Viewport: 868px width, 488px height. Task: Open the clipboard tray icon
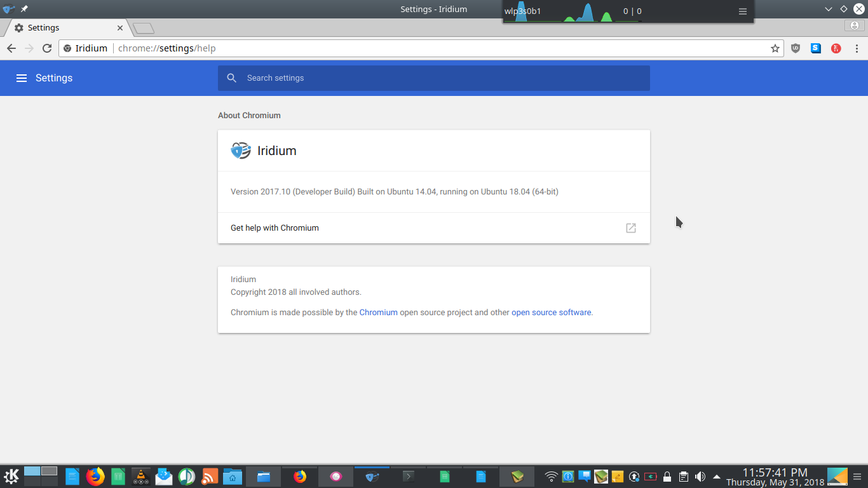pyautogui.click(x=684, y=477)
